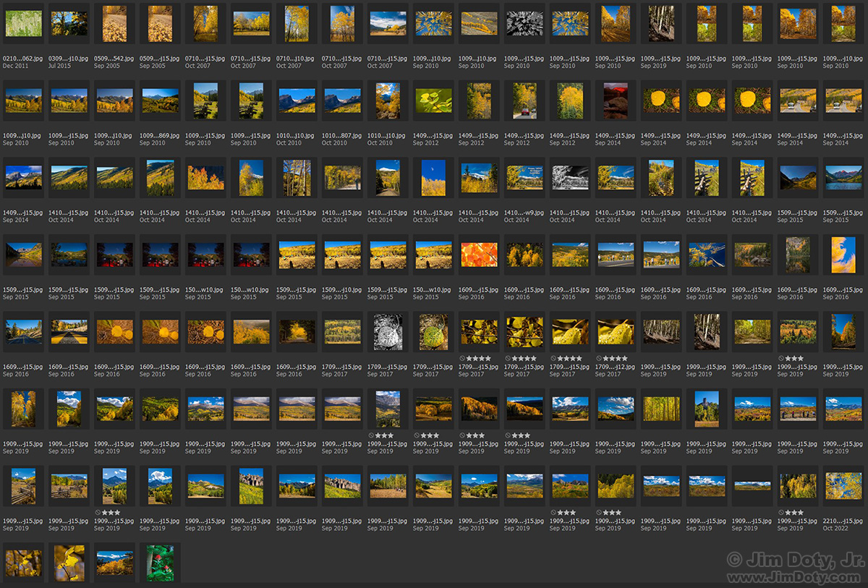Screen dimensions: 868x588
Task: Choose the red berries thumbnail
Action: 161,563
